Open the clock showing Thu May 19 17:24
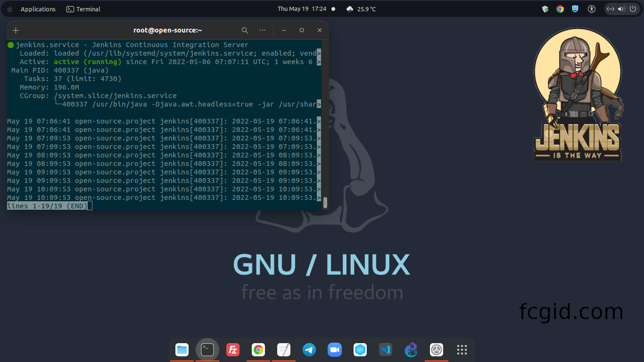 [x=302, y=9]
